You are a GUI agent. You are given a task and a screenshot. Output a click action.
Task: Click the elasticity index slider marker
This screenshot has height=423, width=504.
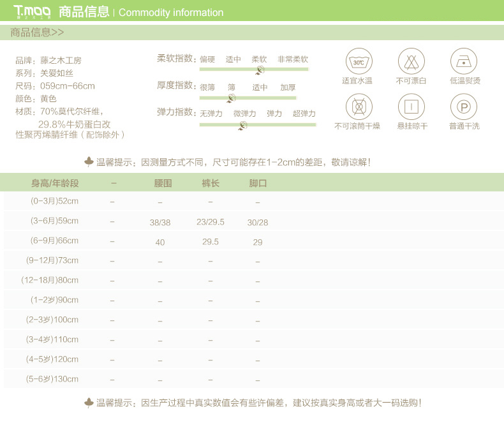[x=243, y=126]
